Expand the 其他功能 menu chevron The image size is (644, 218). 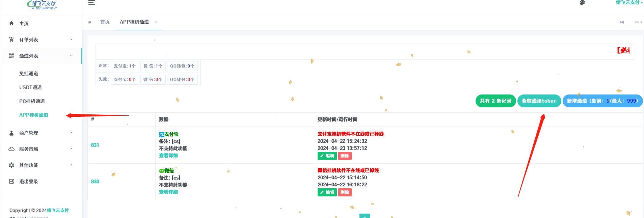(71, 165)
